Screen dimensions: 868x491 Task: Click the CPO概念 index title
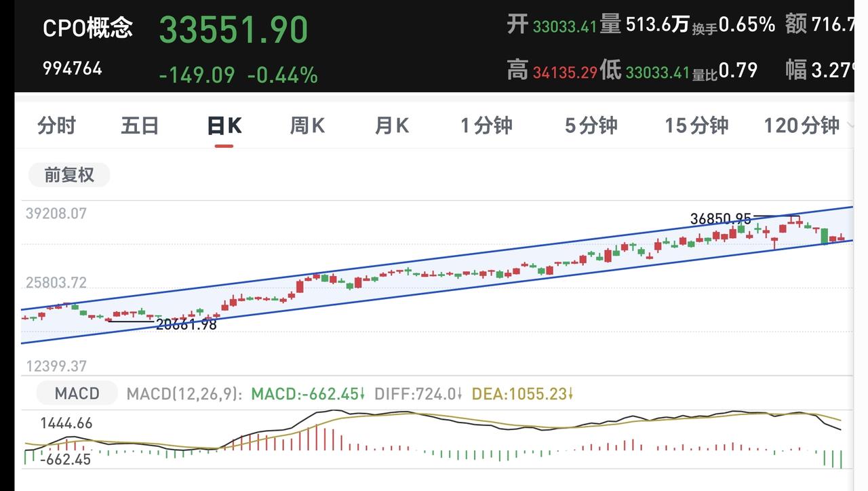click(88, 28)
